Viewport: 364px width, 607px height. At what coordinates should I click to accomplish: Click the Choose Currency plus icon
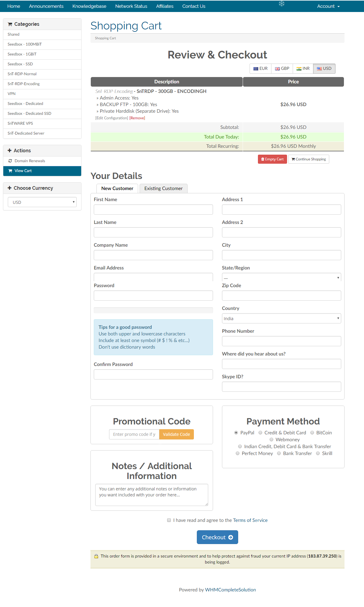(10, 188)
